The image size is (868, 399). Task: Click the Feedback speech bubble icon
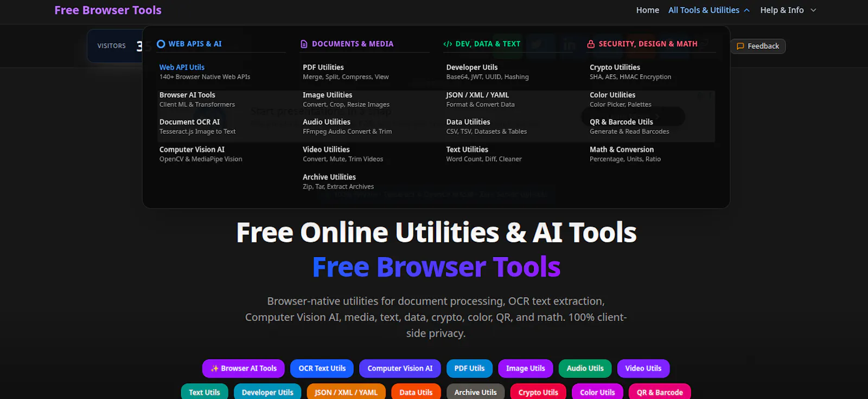pyautogui.click(x=740, y=46)
